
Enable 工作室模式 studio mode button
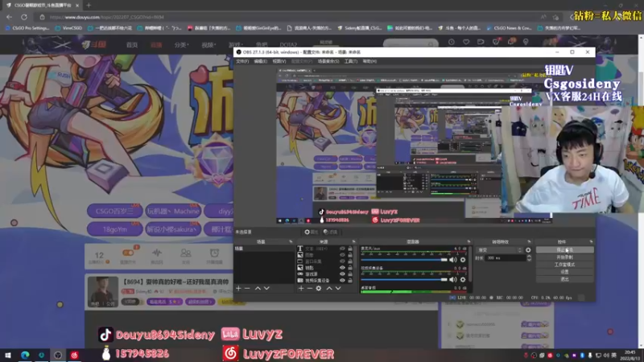click(x=565, y=265)
